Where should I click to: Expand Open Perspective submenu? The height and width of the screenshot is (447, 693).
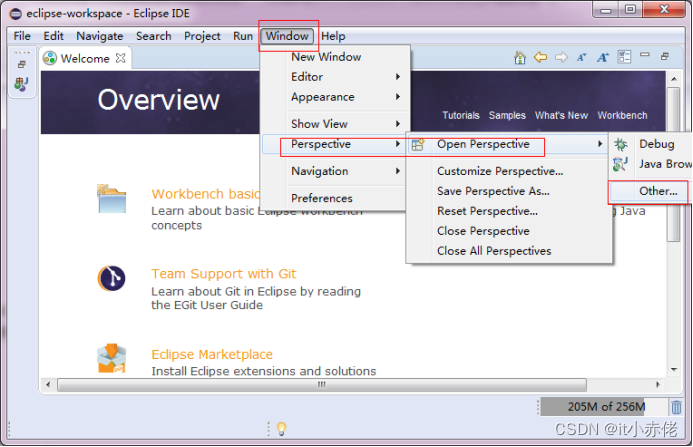(507, 144)
